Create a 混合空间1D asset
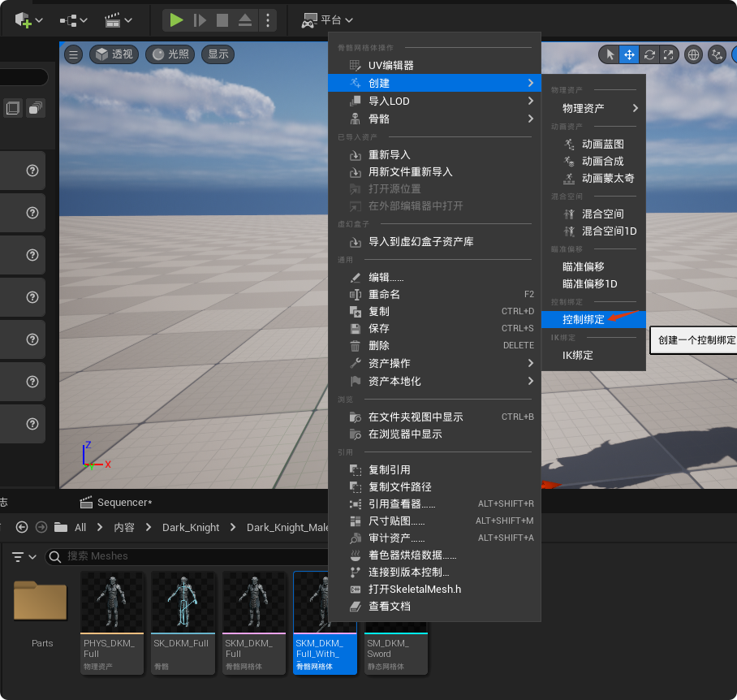737x700 pixels. (593, 231)
